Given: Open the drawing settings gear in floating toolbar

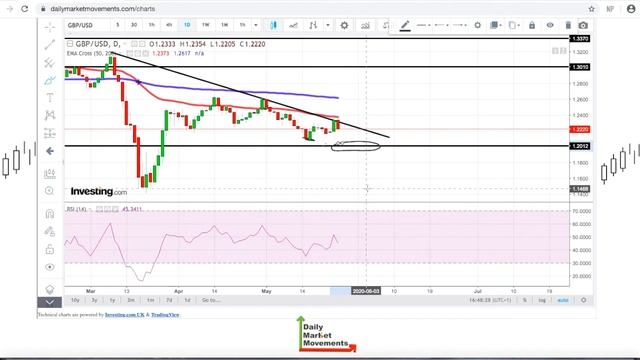Looking at the screenshot, I should point(477,25).
